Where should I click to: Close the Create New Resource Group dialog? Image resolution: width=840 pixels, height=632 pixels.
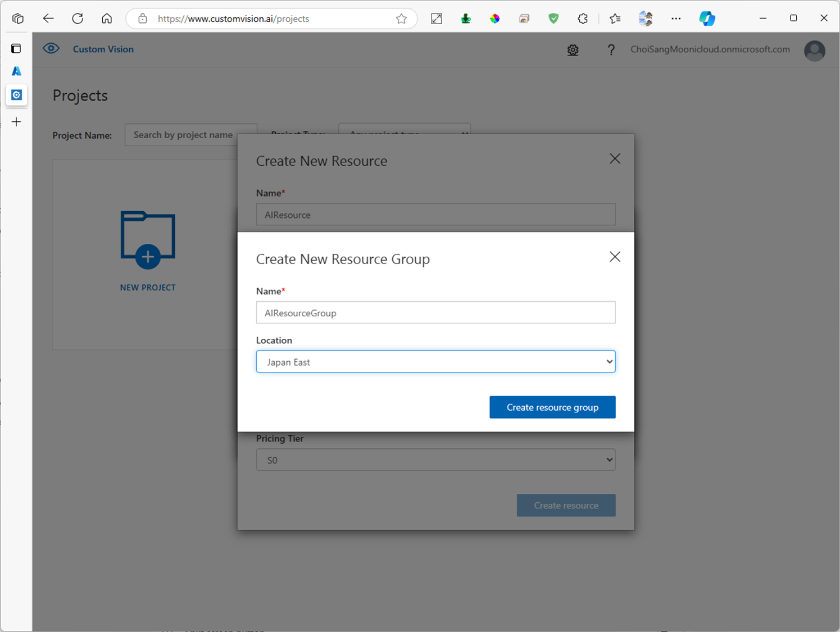(x=615, y=257)
